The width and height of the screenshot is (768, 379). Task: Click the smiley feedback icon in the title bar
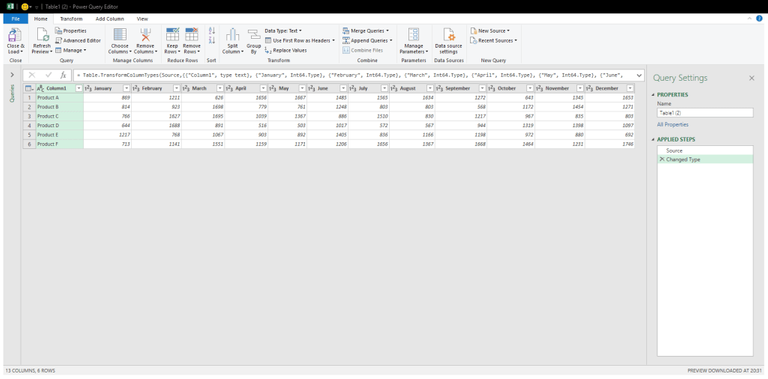[x=25, y=7]
